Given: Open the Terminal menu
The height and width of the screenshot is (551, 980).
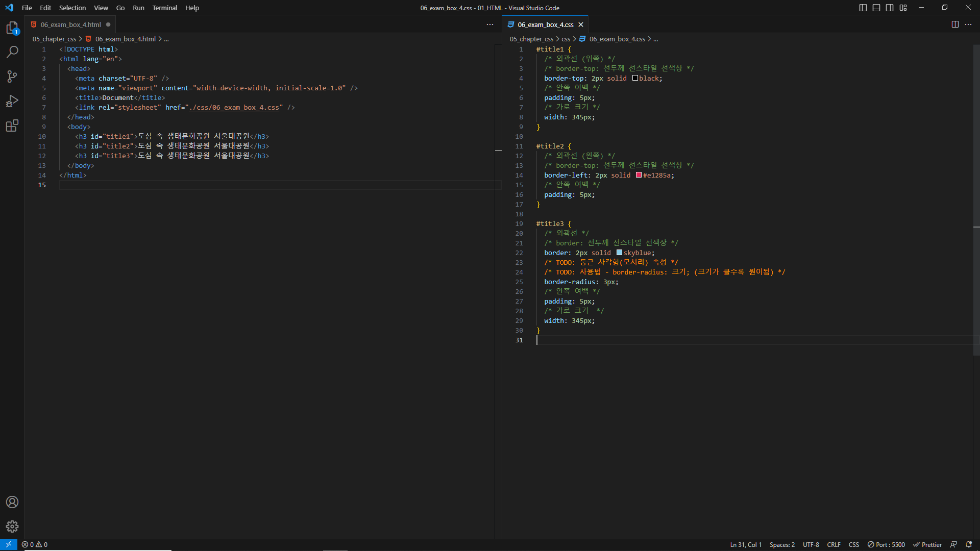Looking at the screenshot, I should click(x=164, y=8).
